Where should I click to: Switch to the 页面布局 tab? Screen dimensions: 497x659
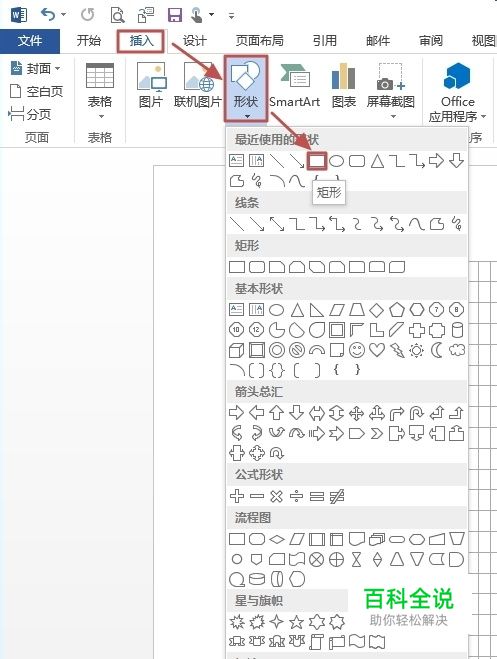[x=259, y=41]
